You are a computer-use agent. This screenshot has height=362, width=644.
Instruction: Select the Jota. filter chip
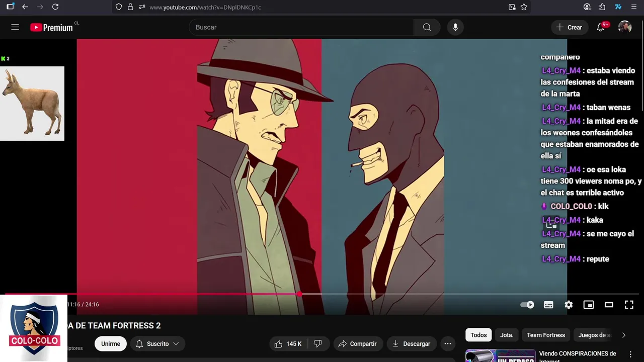tap(507, 335)
